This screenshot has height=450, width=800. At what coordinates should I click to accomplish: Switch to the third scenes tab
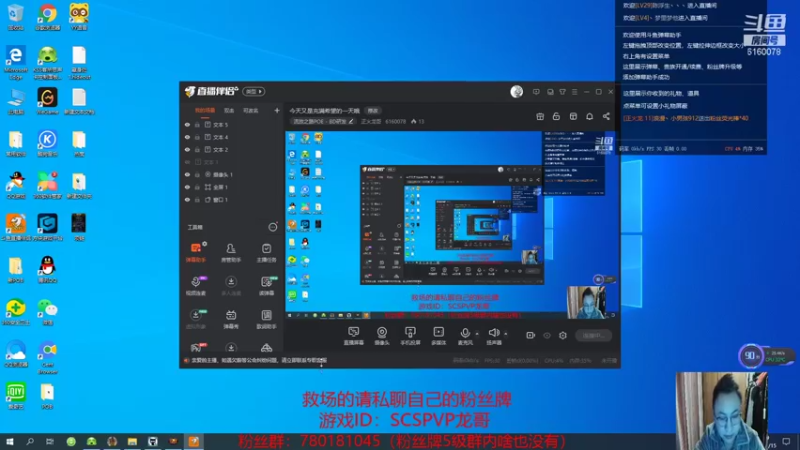(251, 110)
